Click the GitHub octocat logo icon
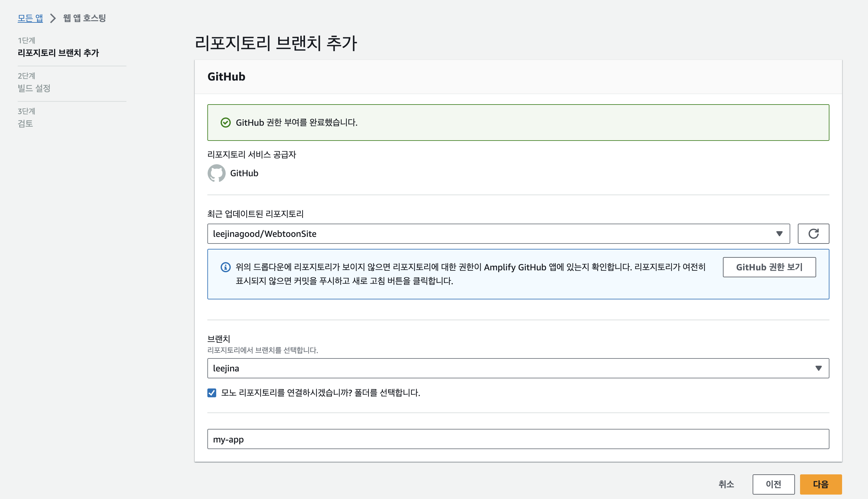Screen dimensions: 868x499 pyautogui.click(x=217, y=173)
